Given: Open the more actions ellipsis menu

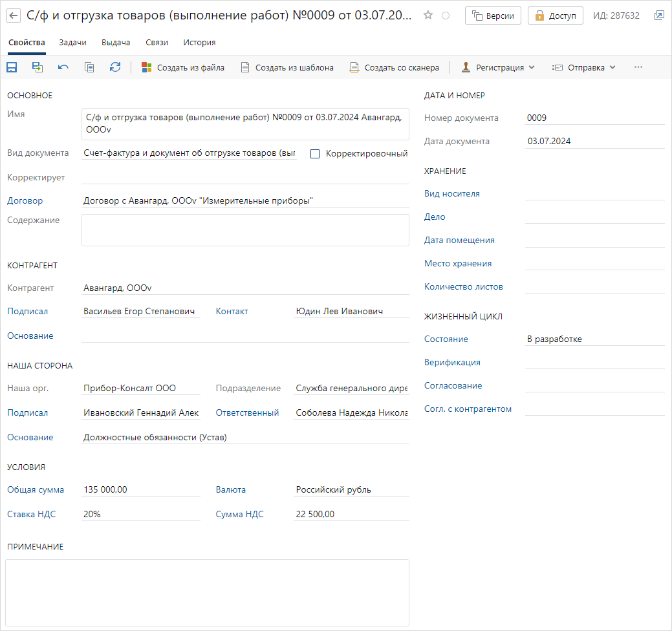Looking at the screenshot, I should [x=638, y=67].
